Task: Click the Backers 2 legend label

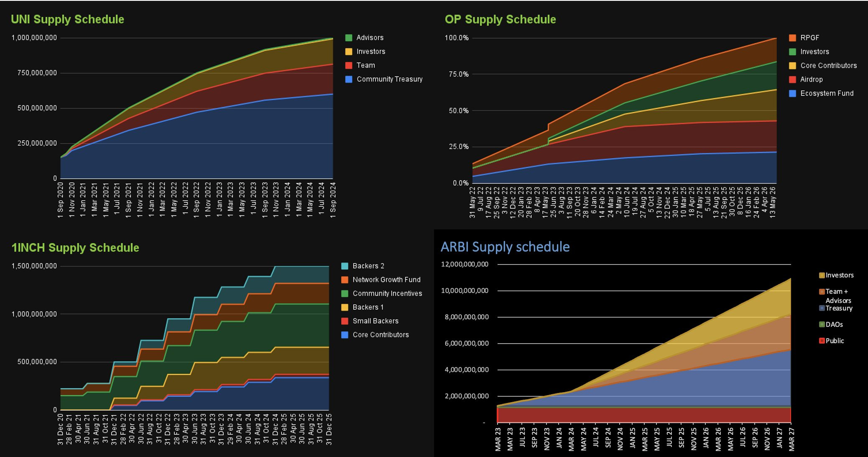Action: pos(368,266)
